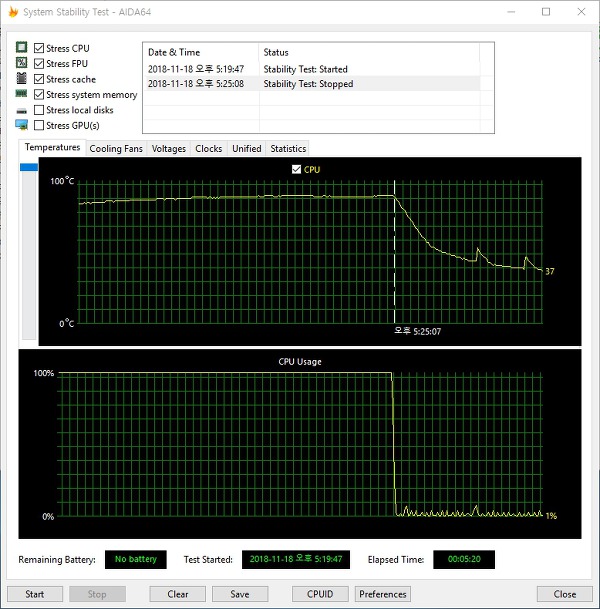The width and height of the screenshot is (600, 609).
Task: Toggle the Stress system memory checkbox
Action: coord(39,94)
